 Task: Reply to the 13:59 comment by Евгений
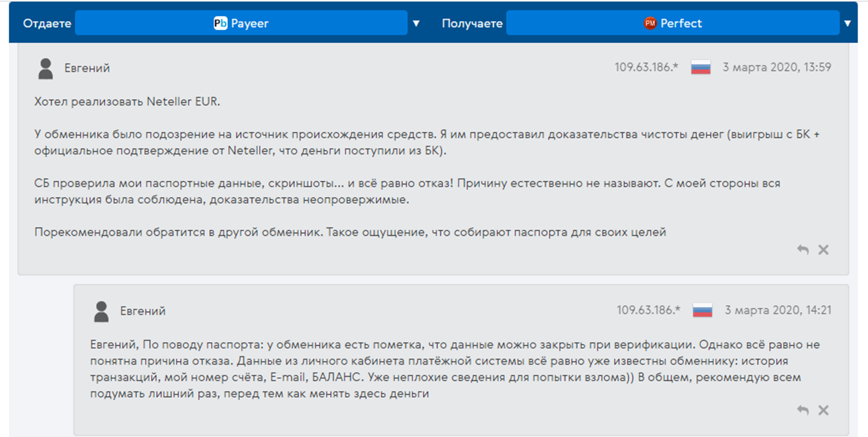coord(803,250)
